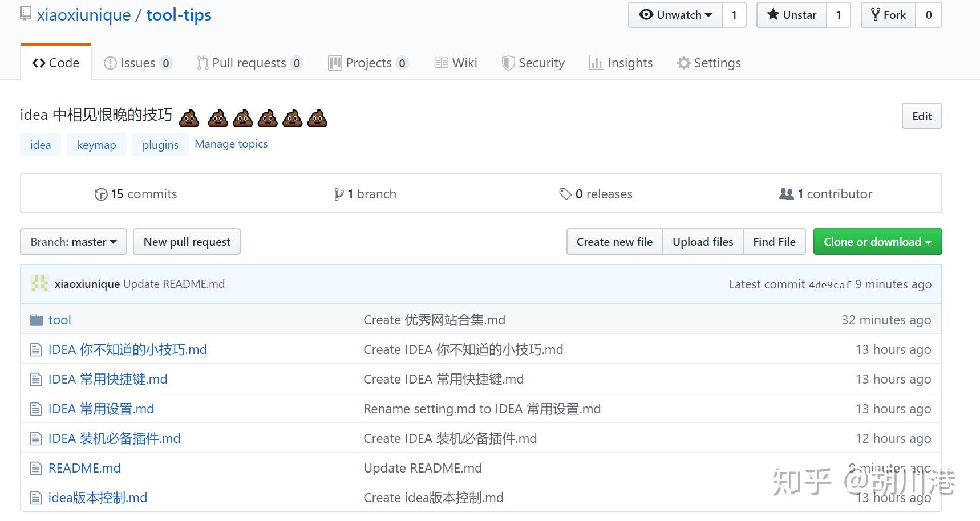Click the xiaoxiunique avatar in latest commit bar
Image resolution: width=980 pixels, height=521 pixels.
click(39, 283)
